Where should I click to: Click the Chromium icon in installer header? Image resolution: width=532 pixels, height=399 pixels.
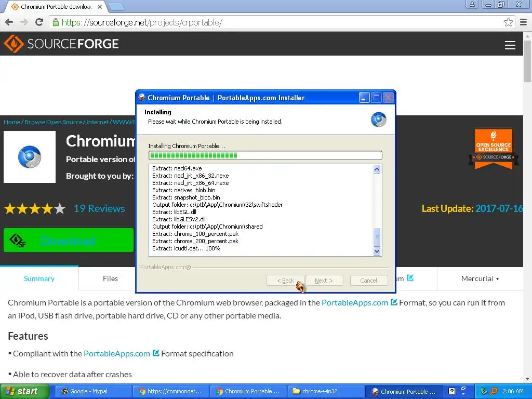tap(378, 119)
